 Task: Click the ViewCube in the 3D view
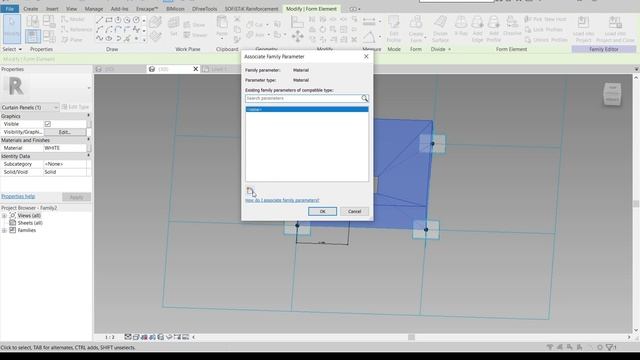click(x=612, y=94)
